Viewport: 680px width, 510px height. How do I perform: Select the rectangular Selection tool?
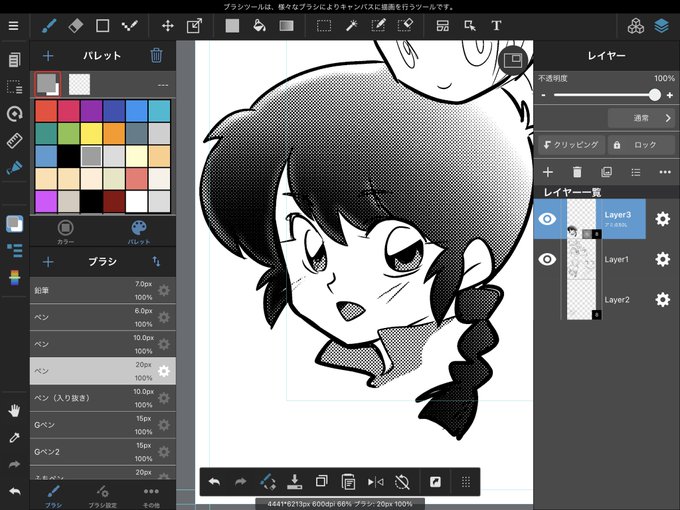324,26
